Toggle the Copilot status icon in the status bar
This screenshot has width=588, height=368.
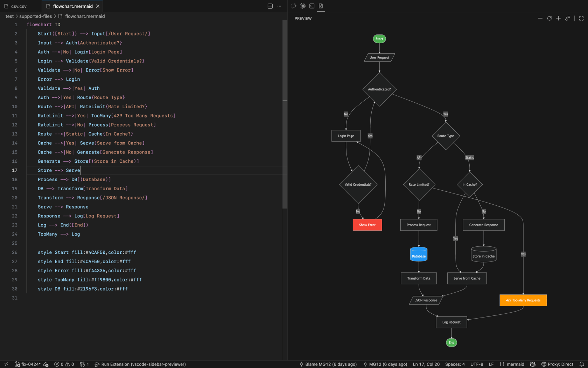(533, 364)
